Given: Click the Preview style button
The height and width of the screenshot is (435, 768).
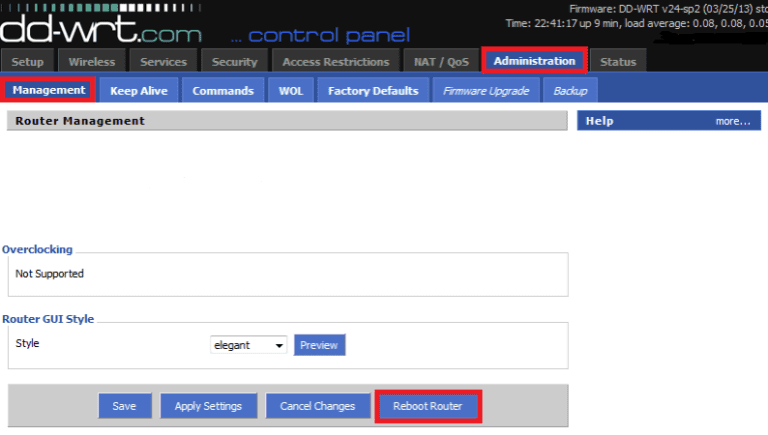Looking at the screenshot, I should point(319,345).
